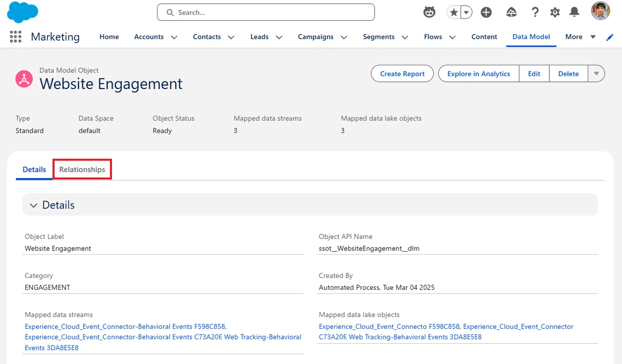Click the Astro mascot guidance icon
Screen dimensions: 622x364
(429, 12)
